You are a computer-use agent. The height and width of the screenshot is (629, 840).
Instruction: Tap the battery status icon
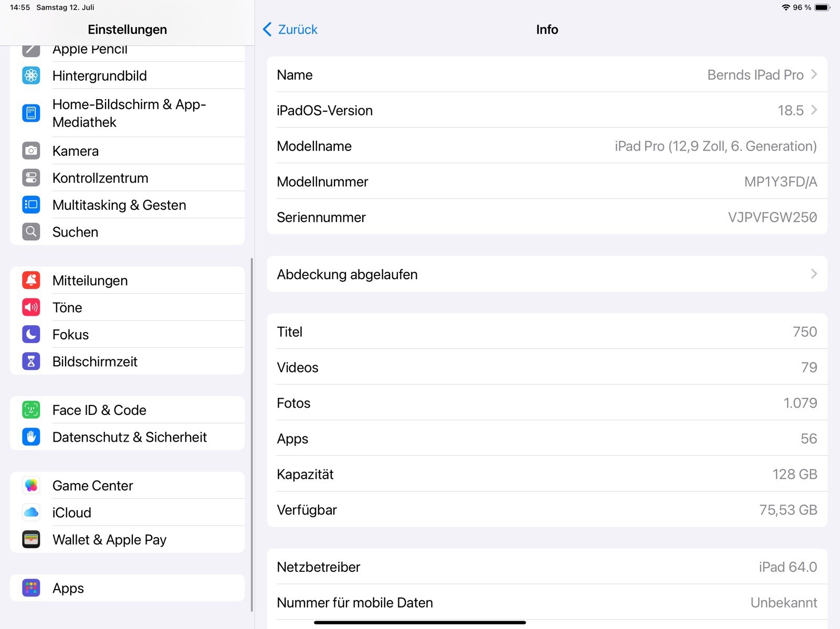click(x=823, y=7)
